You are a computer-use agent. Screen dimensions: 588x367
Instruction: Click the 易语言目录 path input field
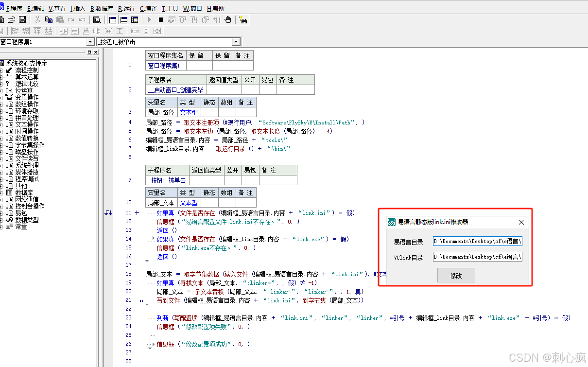tap(478, 241)
